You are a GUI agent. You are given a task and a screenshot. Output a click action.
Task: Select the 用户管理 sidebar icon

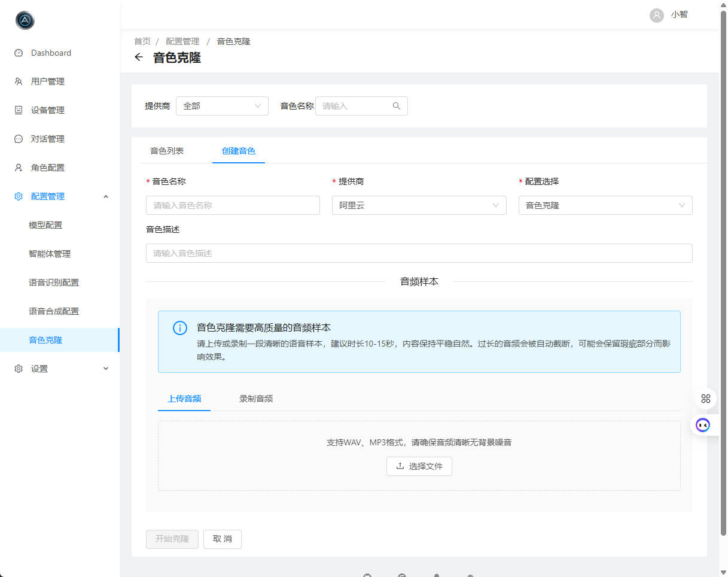19,81
